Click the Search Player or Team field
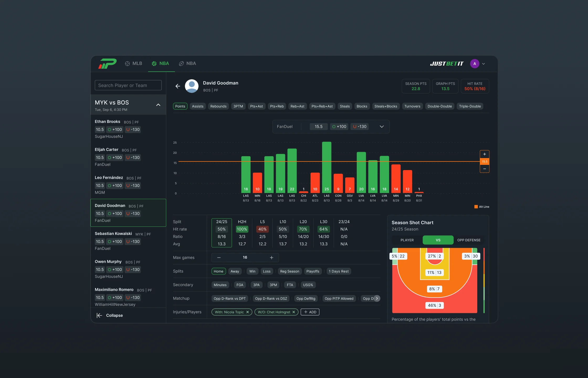This screenshot has width=588, height=378. pos(128,85)
